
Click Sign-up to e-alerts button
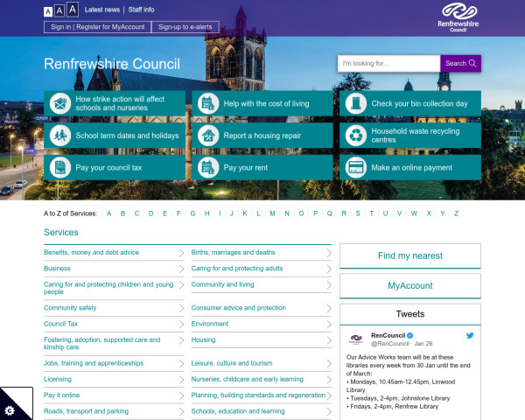tap(185, 27)
